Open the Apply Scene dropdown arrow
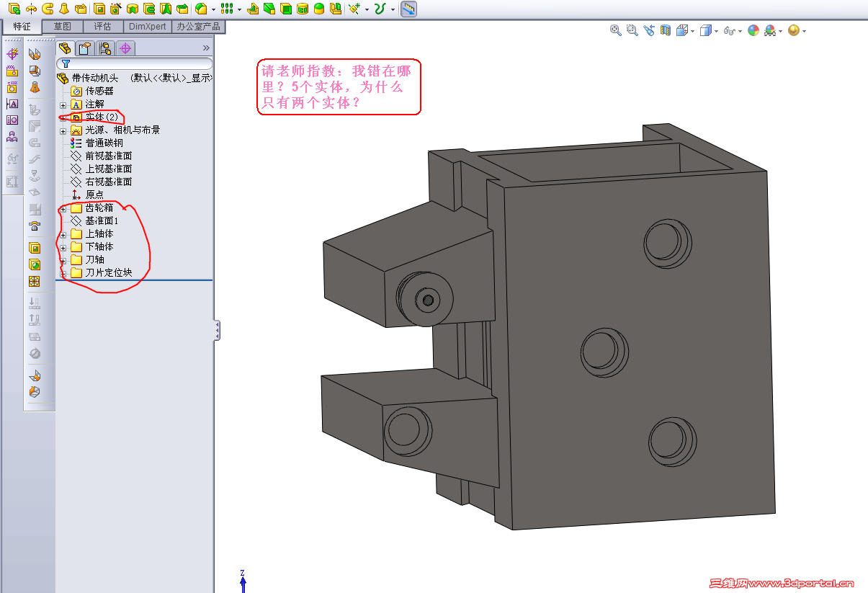868x593 pixels. tap(781, 31)
